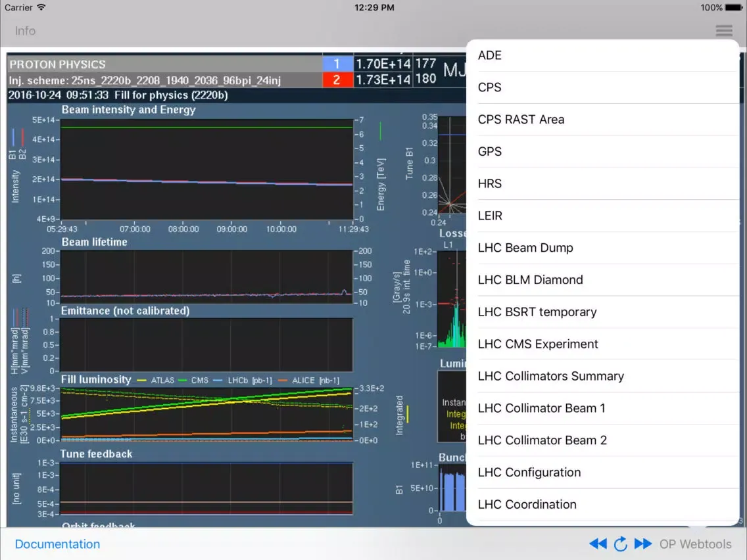Tap the ALICE legend label
This screenshot has width=747, height=560.
pyautogui.click(x=316, y=381)
